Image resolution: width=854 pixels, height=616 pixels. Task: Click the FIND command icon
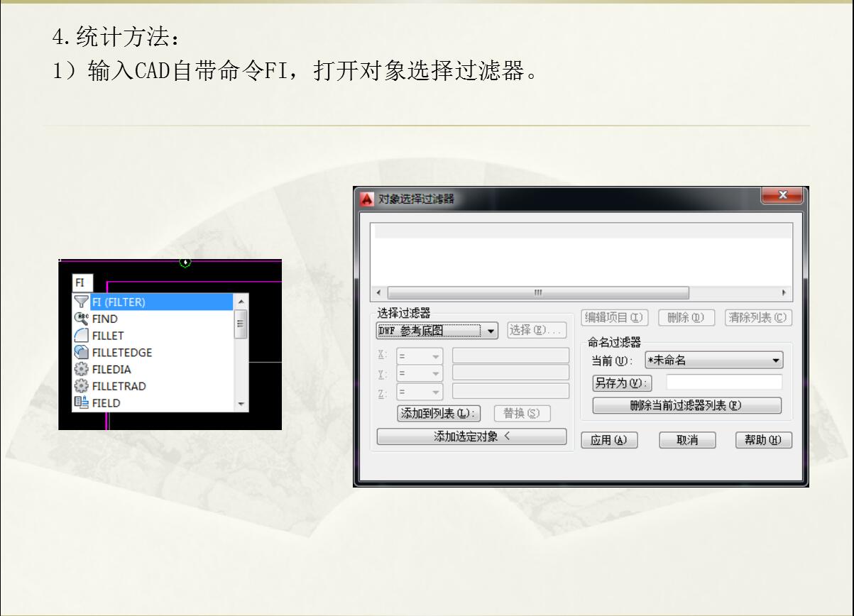pyautogui.click(x=82, y=319)
